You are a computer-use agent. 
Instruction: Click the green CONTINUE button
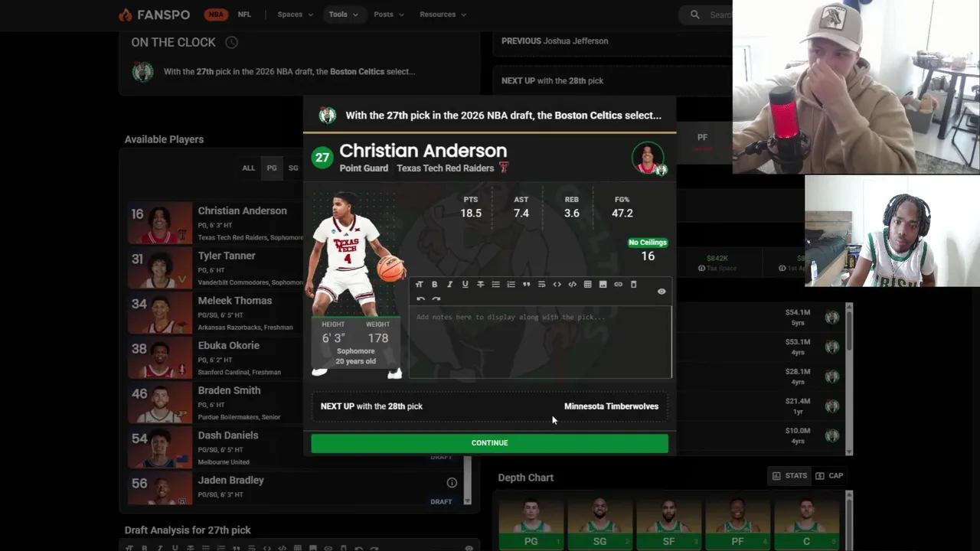489,443
